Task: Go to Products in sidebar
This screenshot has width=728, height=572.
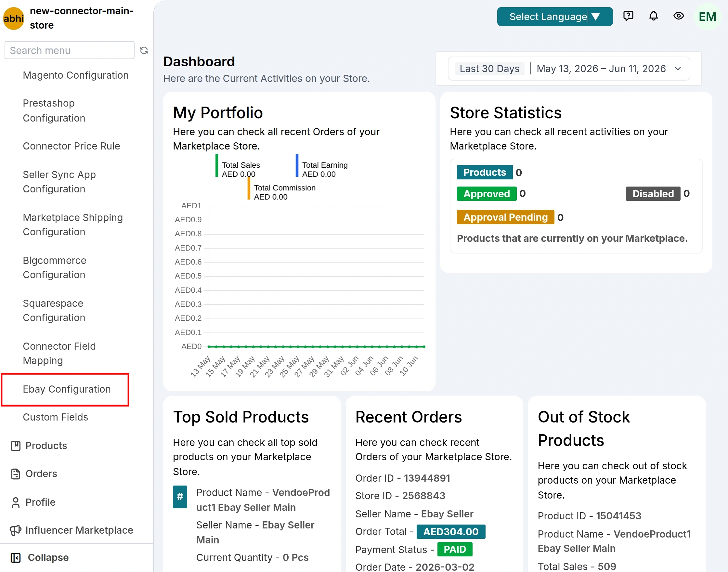Action: tap(46, 446)
